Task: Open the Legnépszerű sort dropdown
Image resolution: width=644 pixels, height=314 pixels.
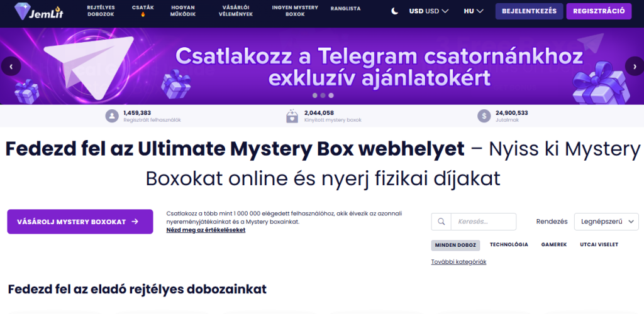Action: click(606, 222)
